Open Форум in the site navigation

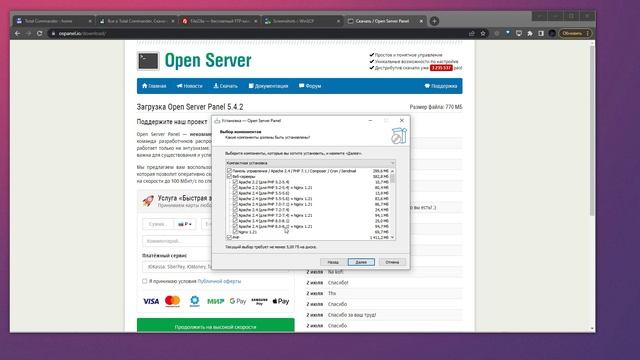coord(310,86)
